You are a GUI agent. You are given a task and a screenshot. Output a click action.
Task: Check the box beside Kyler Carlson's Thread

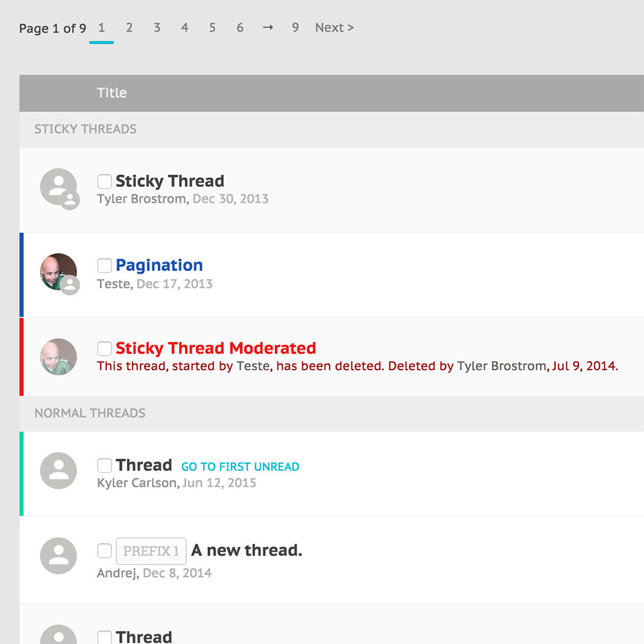tap(104, 466)
